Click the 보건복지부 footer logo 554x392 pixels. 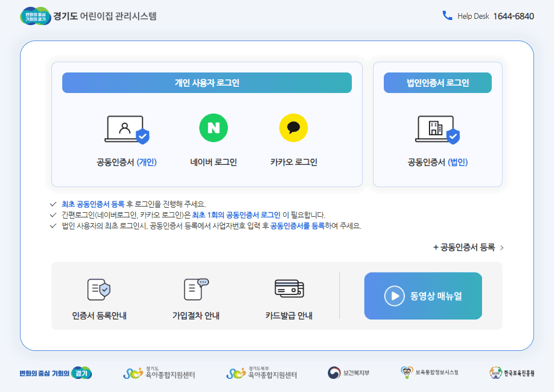click(349, 372)
